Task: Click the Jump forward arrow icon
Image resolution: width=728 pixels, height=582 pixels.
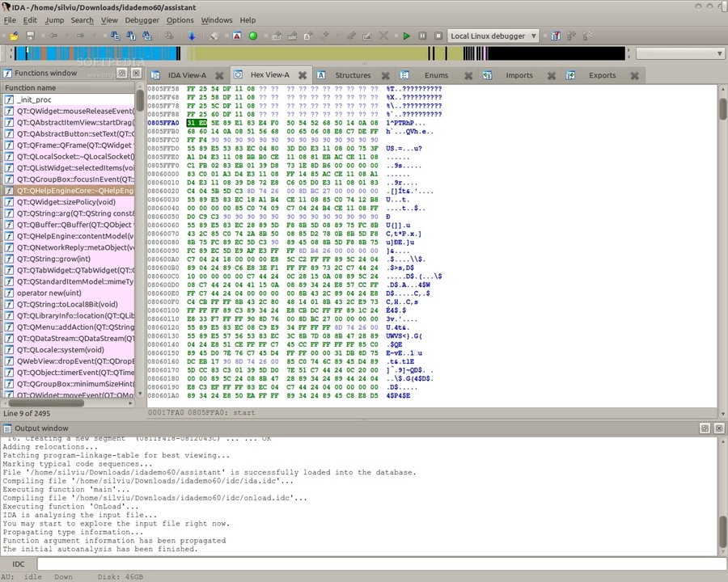Action: tap(82, 36)
